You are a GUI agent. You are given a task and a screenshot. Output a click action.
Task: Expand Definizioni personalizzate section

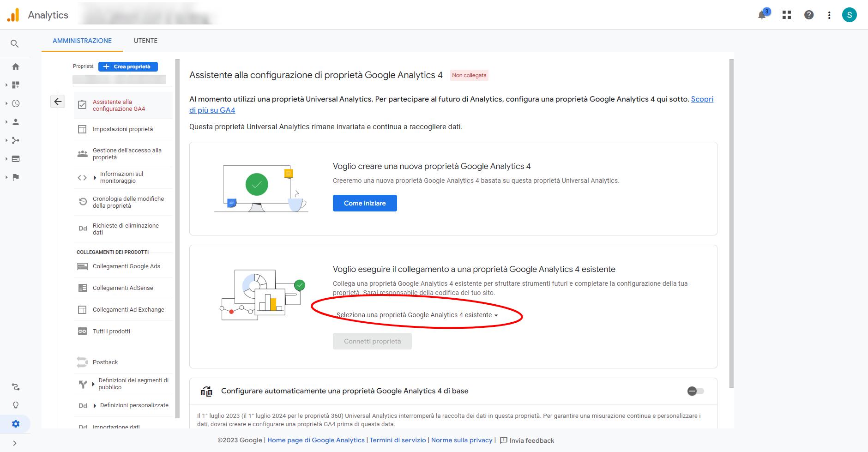point(95,405)
